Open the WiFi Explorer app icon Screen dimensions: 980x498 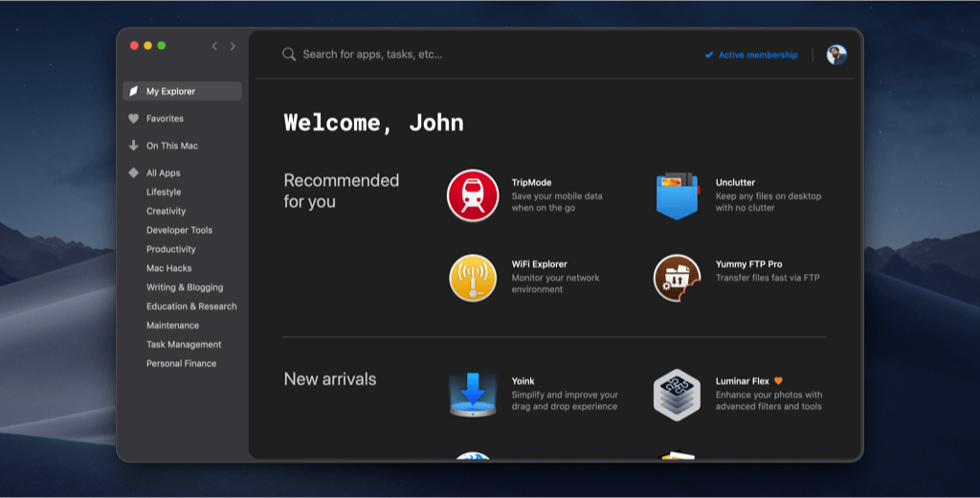tap(473, 277)
